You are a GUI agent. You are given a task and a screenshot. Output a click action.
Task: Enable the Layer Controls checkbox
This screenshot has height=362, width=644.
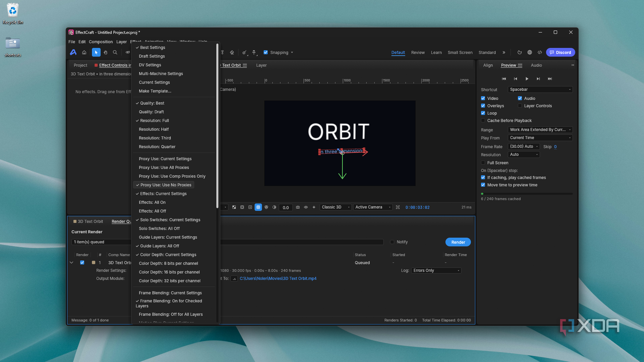(520, 106)
